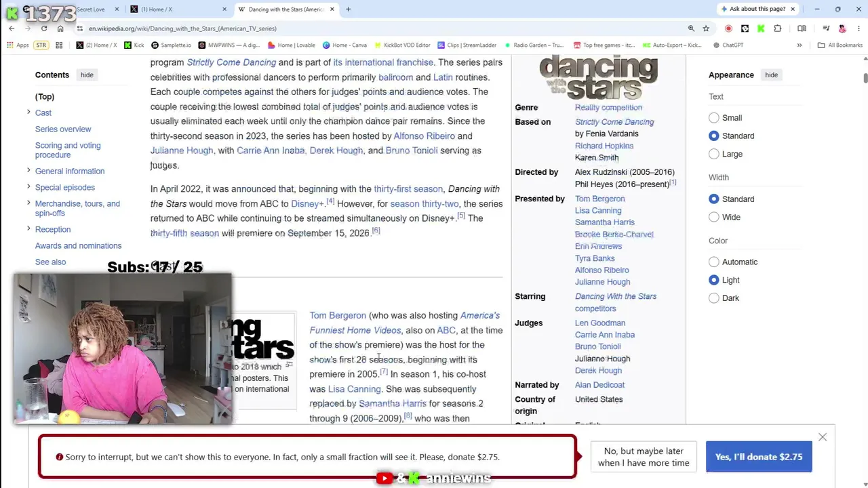
Task: Hide the Contents sidebar
Action: click(87, 75)
